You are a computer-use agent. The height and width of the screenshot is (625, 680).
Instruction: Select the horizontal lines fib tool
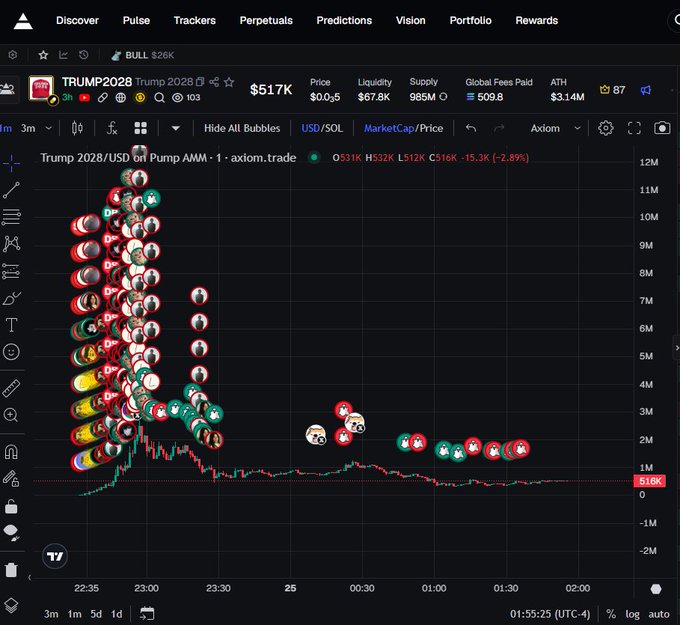coord(11,217)
